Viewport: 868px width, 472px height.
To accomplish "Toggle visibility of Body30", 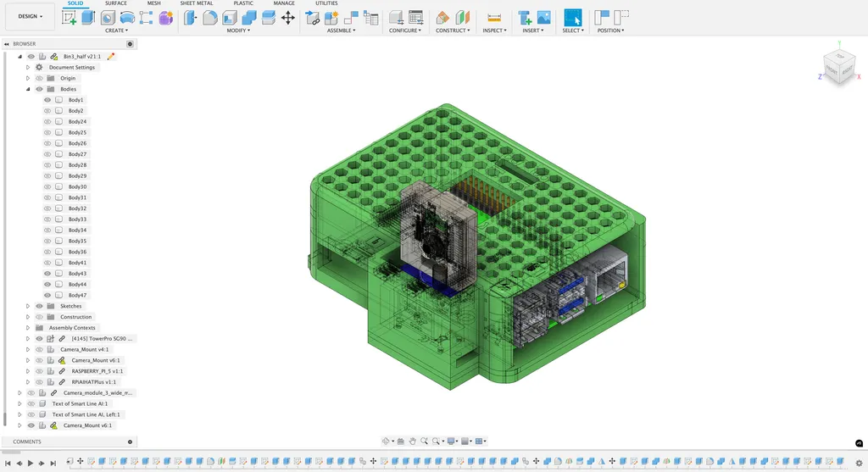I will [47, 186].
